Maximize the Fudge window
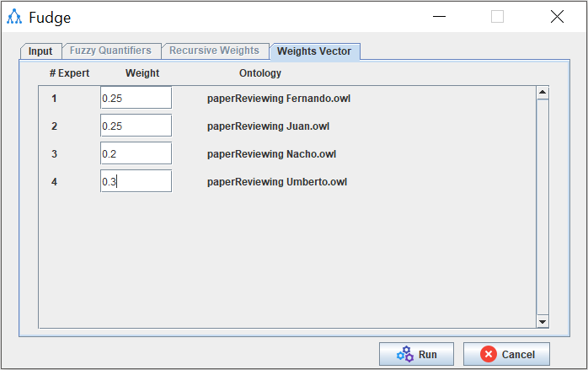This screenshot has height=370, width=588. pyautogui.click(x=497, y=17)
